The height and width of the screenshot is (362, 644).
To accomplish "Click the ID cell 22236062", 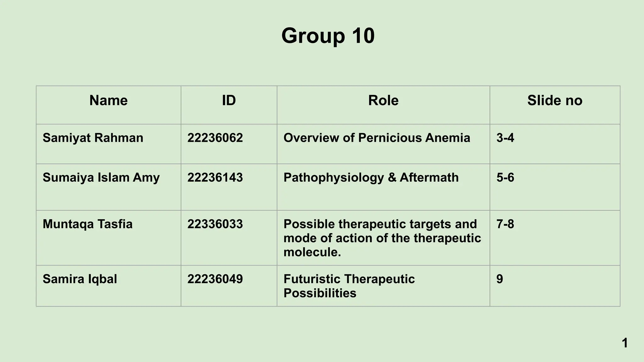I will pos(215,138).
